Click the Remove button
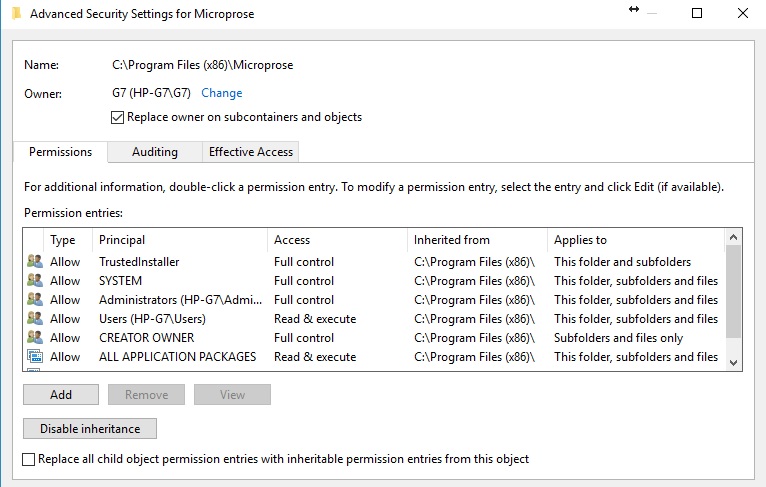 147,395
